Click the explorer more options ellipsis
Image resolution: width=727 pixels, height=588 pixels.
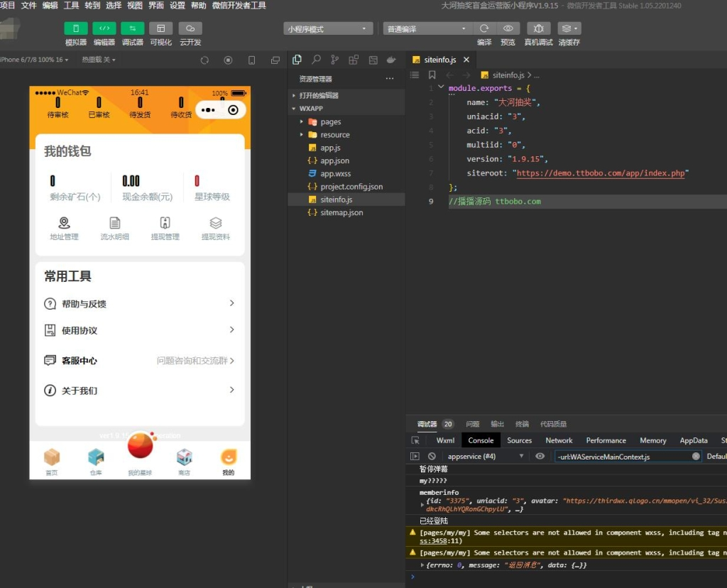pyautogui.click(x=390, y=79)
